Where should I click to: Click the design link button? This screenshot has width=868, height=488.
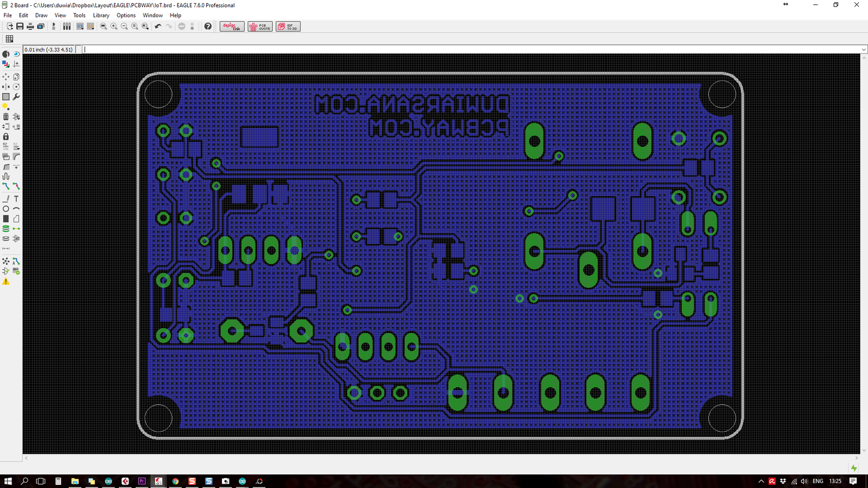click(232, 27)
